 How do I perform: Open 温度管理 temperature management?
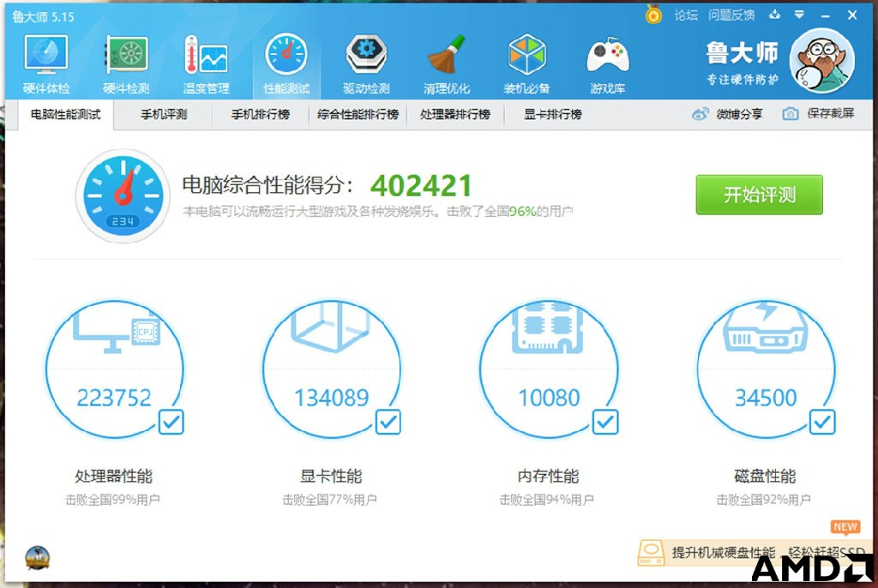[x=206, y=63]
